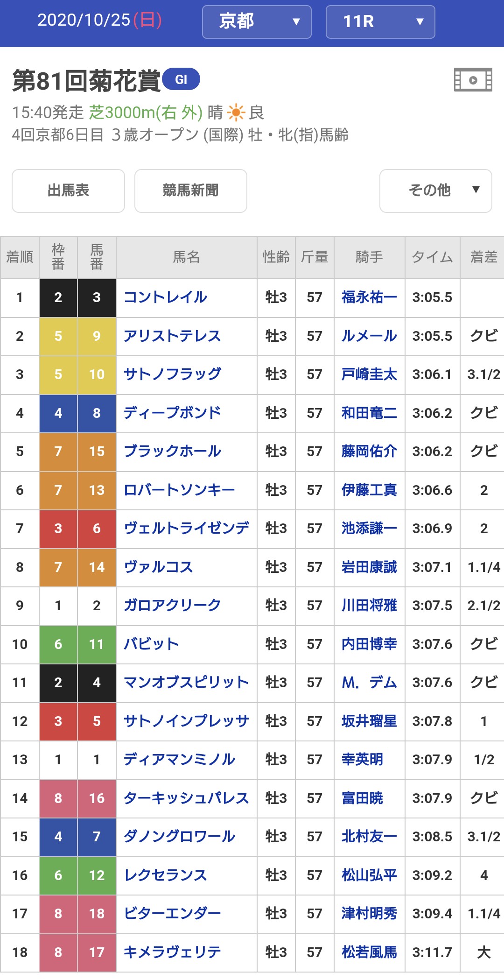Open the 京都 racecourse dropdown

click(x=257, y=21)
